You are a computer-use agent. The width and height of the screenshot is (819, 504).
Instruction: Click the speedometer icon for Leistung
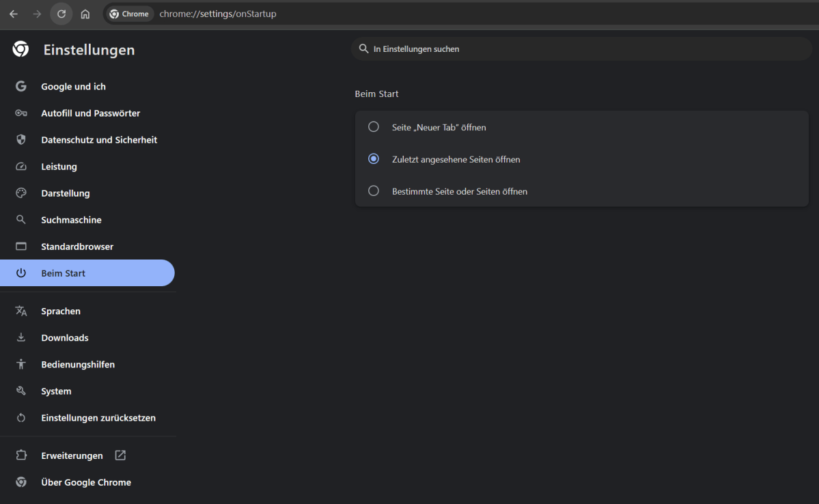pos(21,166)
